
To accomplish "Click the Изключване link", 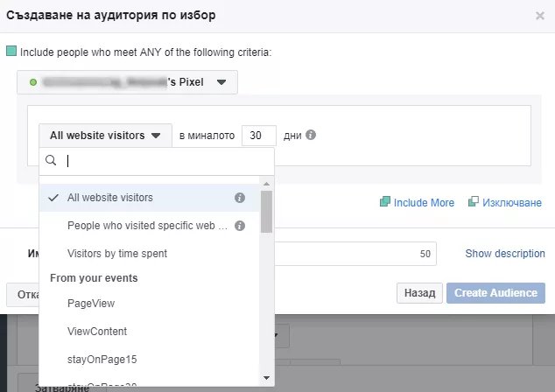I will [512, 203].
